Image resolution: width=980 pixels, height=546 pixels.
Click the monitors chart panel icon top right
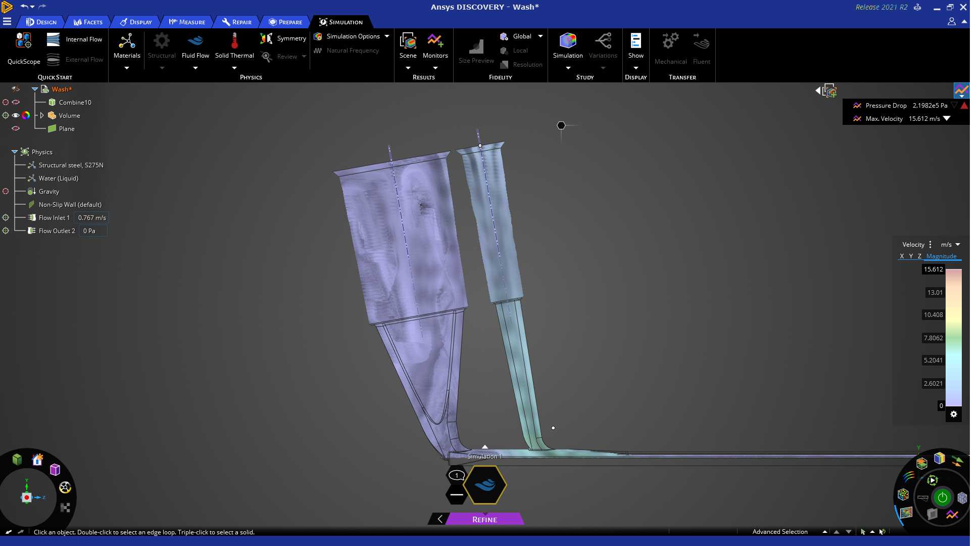961,90
